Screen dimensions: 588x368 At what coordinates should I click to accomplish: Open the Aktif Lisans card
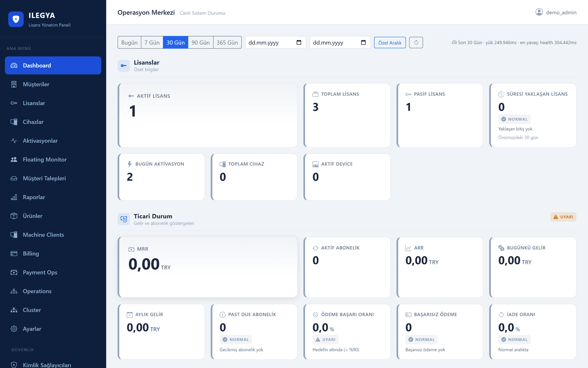pyautogui.click(x=208, y=115)
